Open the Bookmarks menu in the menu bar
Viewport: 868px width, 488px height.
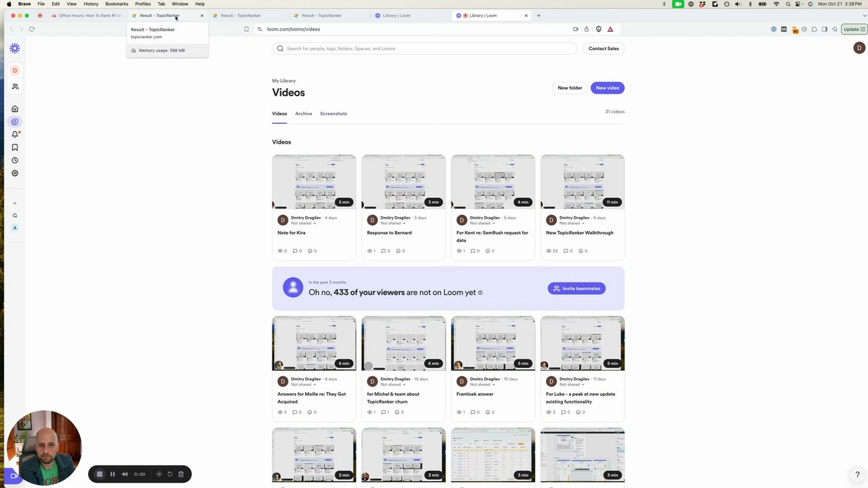point(117,4)
